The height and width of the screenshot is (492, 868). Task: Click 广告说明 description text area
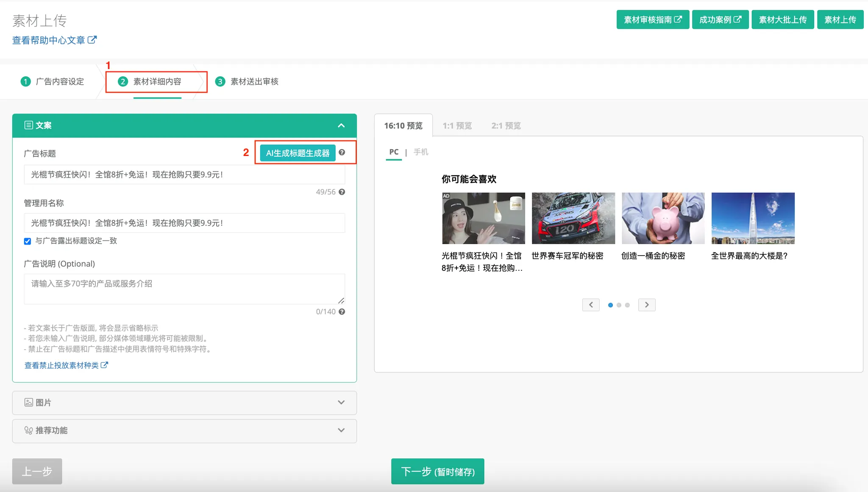184,289
